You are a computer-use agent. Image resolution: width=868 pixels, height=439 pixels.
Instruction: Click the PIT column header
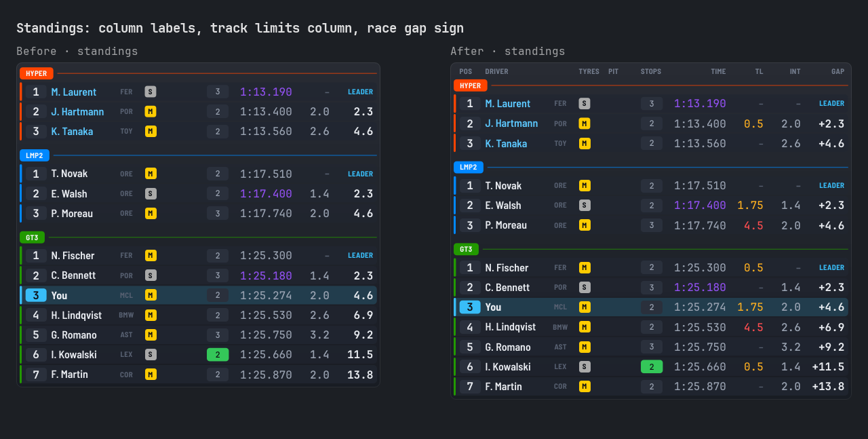tap(614, 72)
